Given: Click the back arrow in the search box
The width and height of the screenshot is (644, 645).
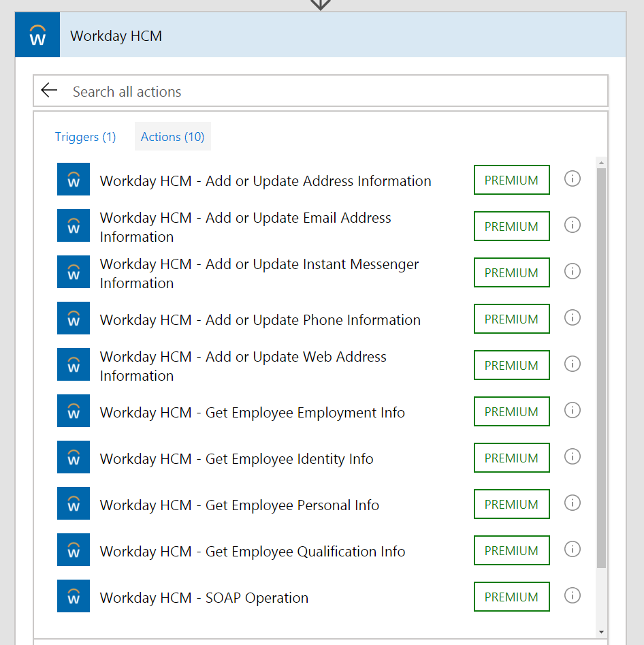Looking at the screenshot, I should (x=49, y=91).
